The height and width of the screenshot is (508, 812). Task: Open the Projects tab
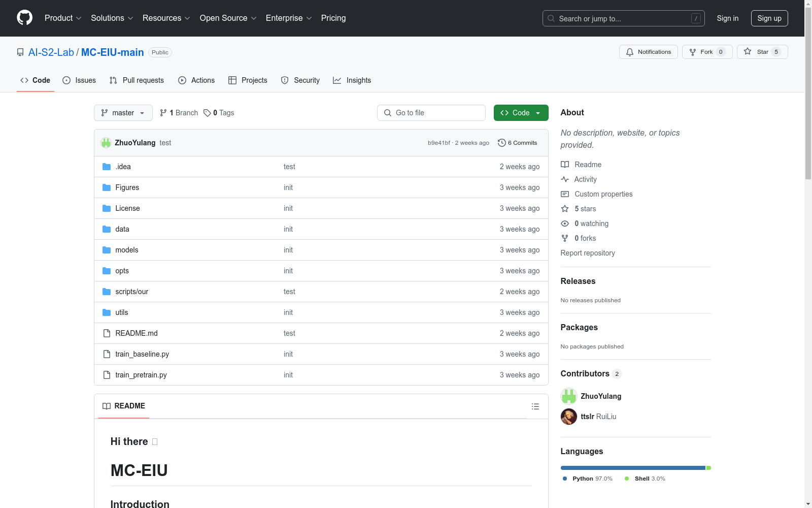pos(248,80)
